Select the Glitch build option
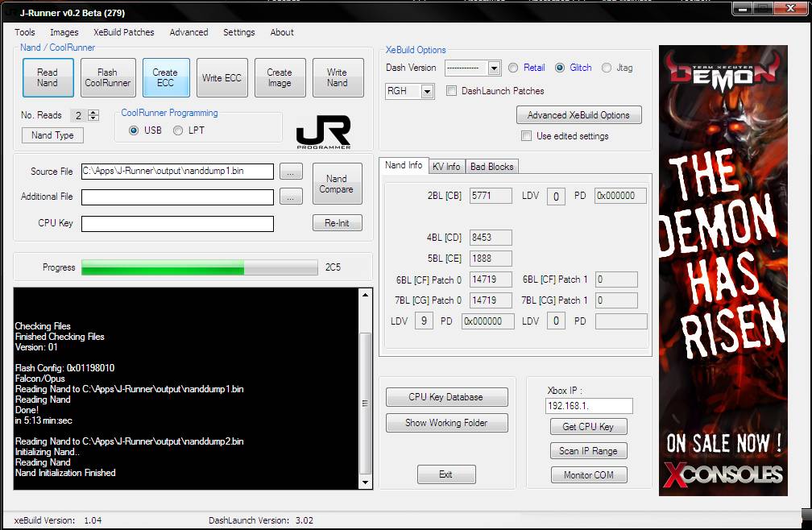 coord(560,68)
